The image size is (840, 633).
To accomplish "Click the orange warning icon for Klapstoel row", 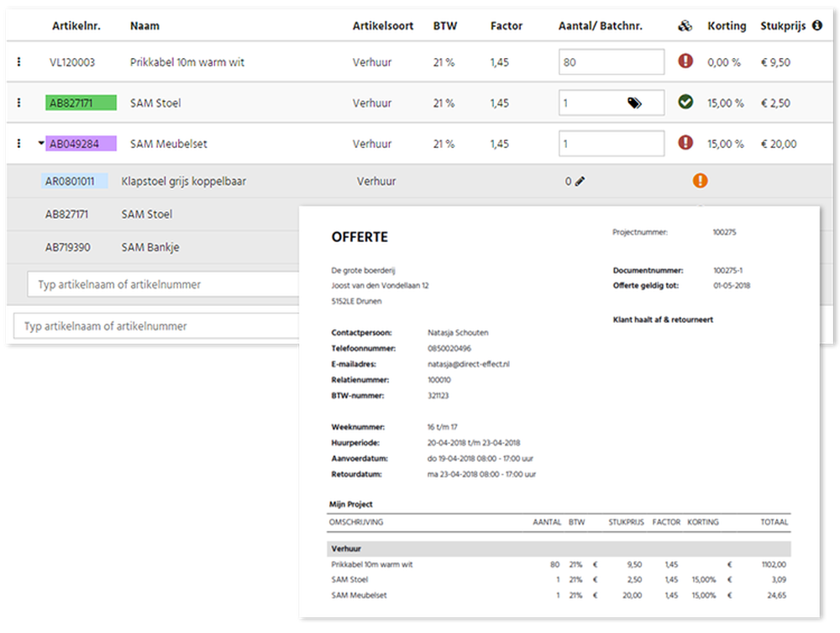I will tap(700, 181).
